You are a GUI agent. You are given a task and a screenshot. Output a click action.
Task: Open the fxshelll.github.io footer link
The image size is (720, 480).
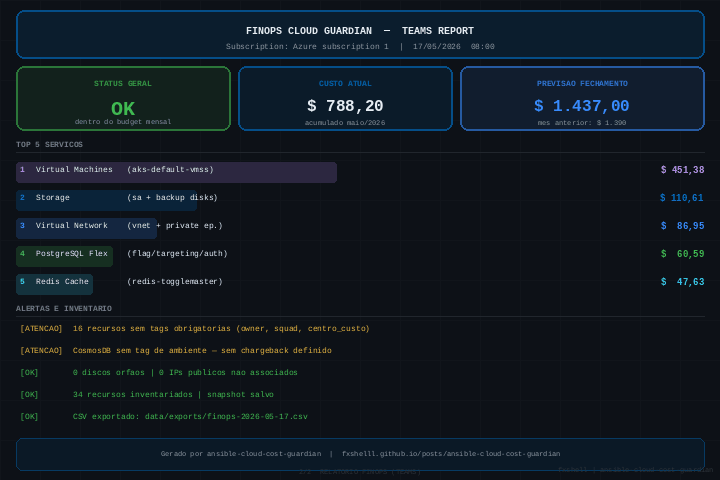click(x=451, y=454)
